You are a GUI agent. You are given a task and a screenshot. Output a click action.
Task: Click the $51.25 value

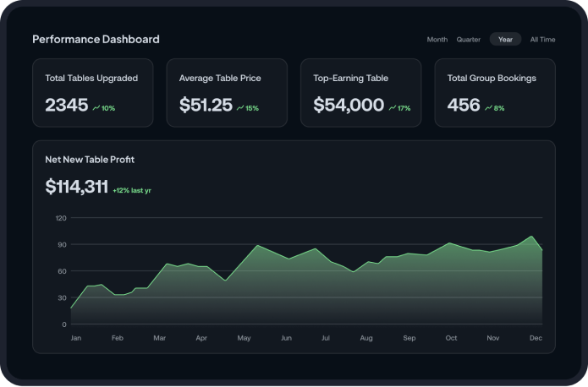point(206,105)
